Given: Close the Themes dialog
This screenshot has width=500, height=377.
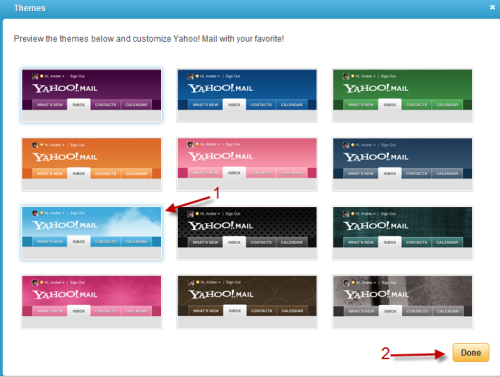Looking at the screenshot, I should [x=492, y=7].
